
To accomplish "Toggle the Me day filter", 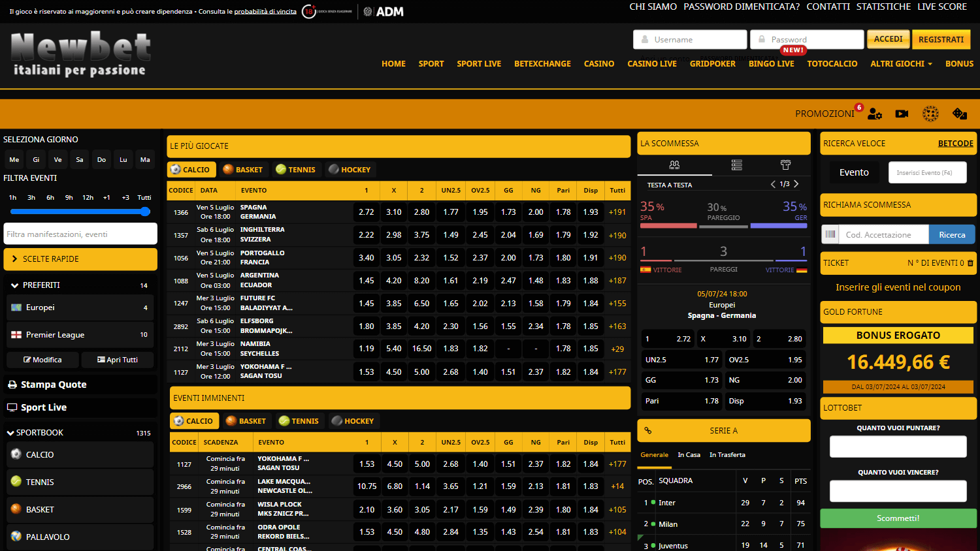I will click(x=14, y=159).
